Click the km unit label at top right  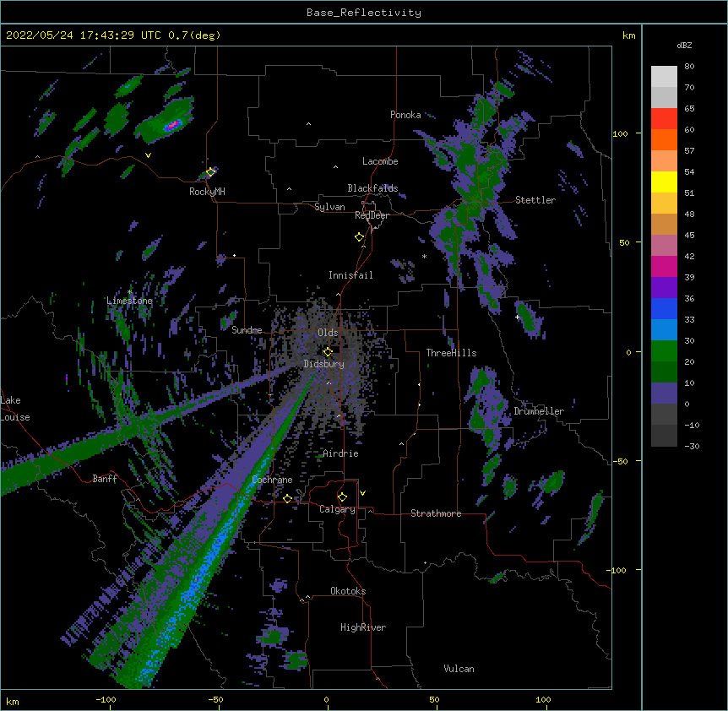point(628,35)
